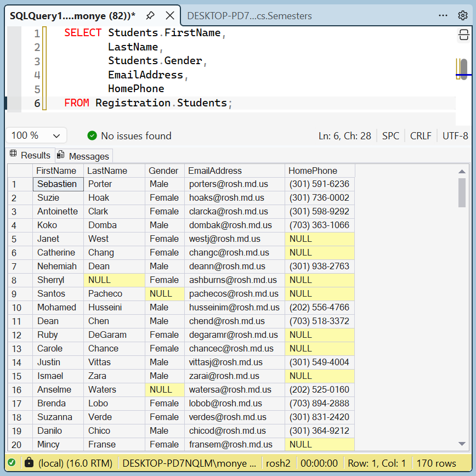Screen dimensions: 476x476
Task: Click the 00:00:00 execution time status
Action: tap(319, 463)
